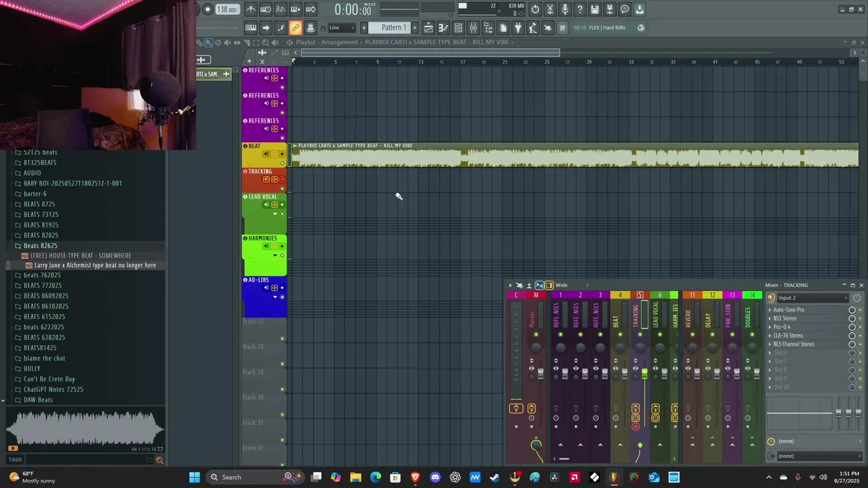Click the one-click recording microphone icon
The width and height of the screenshot is (868, 488).
point(565,9)
